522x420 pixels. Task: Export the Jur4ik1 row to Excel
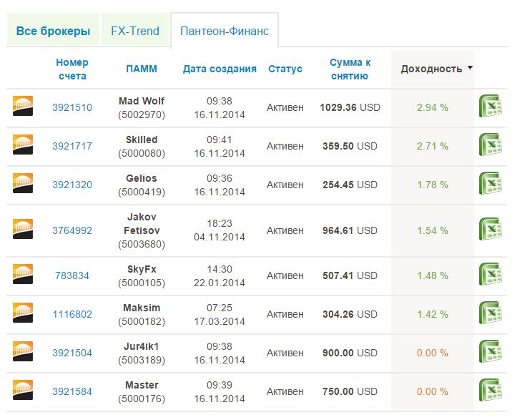[x=490, y=353]
